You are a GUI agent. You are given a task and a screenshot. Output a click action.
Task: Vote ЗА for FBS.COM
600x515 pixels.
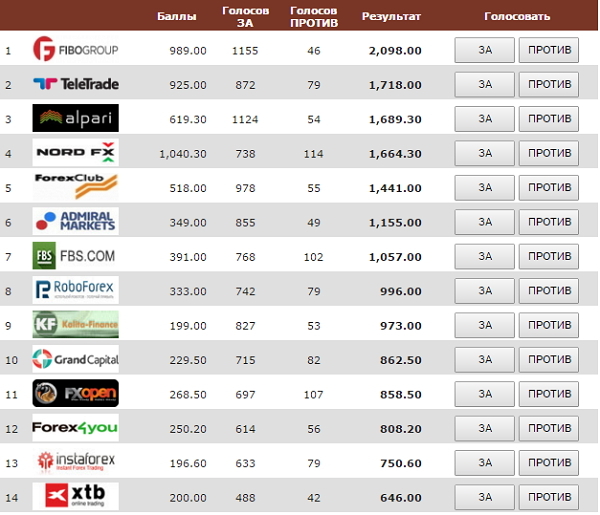[x=484, y=257]
